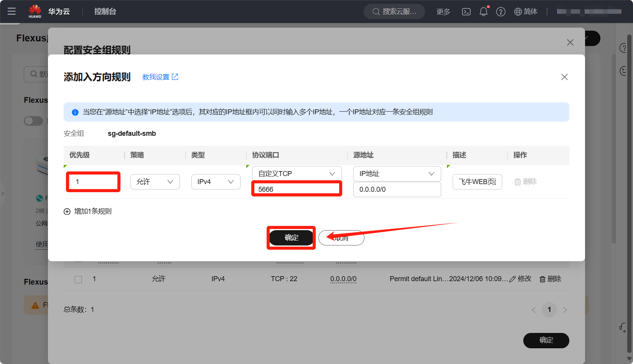Expand the 自定义TCP protocol dropdown
The width and height of the screenshot is (633, 364).
pyautogui.click(x=297, y=174)
